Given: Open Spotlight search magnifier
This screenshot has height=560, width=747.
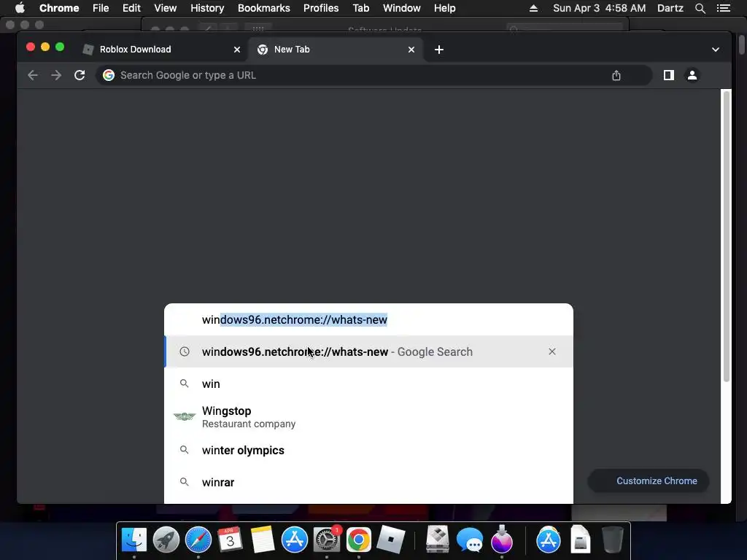Looking at the screenshot, I should 700,8.
